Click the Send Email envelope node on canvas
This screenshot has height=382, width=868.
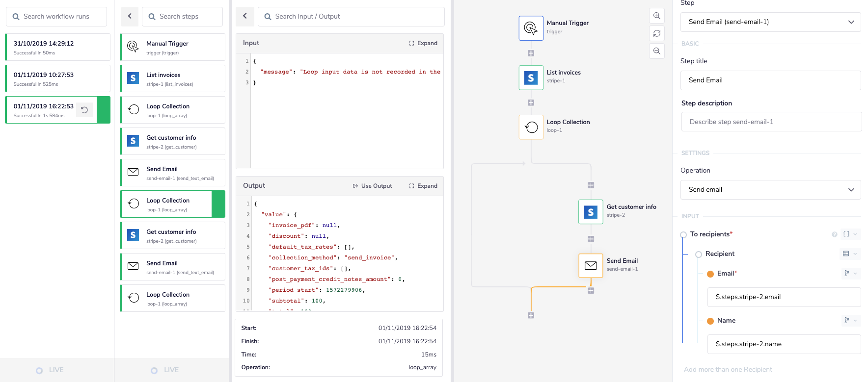click(591, 265)
